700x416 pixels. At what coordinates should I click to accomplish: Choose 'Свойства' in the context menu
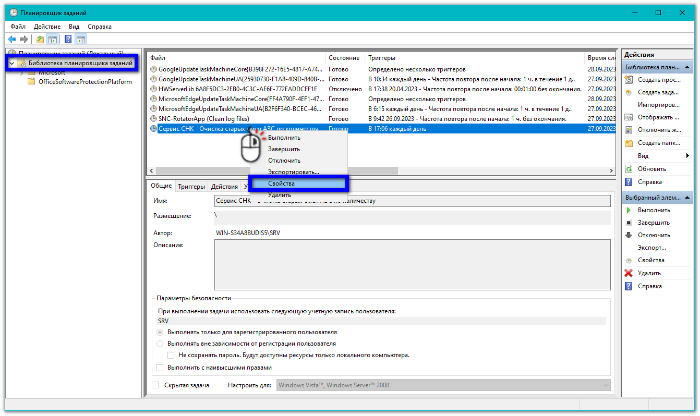click(297, 183)
